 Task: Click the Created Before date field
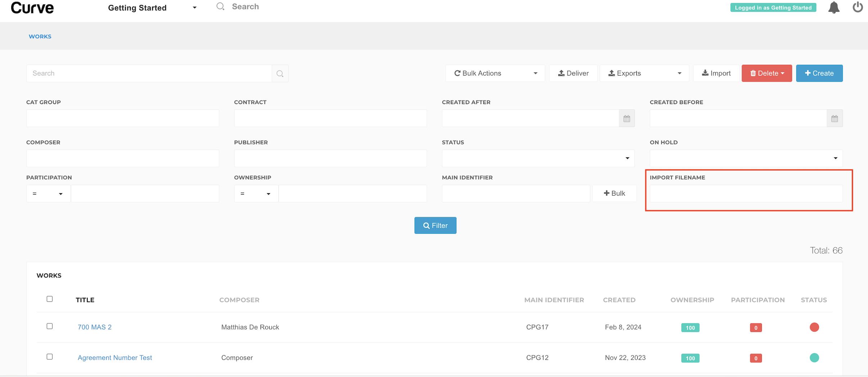click(x=738, y=118)
